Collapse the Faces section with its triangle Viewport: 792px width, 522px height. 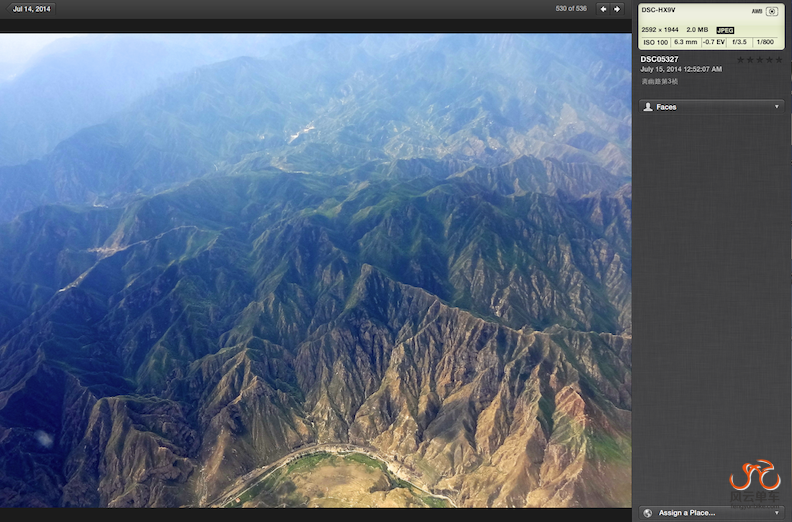point(777,107)
